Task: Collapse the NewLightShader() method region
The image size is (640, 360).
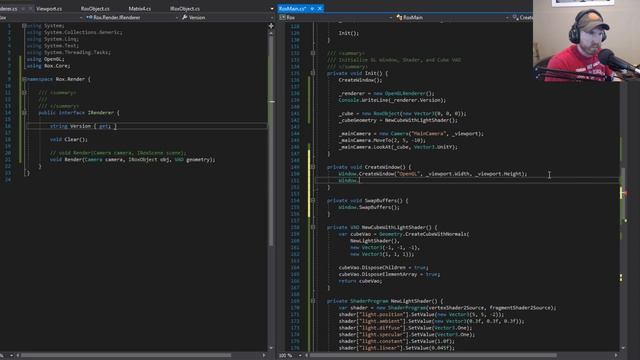Action: tap(313, 301)
